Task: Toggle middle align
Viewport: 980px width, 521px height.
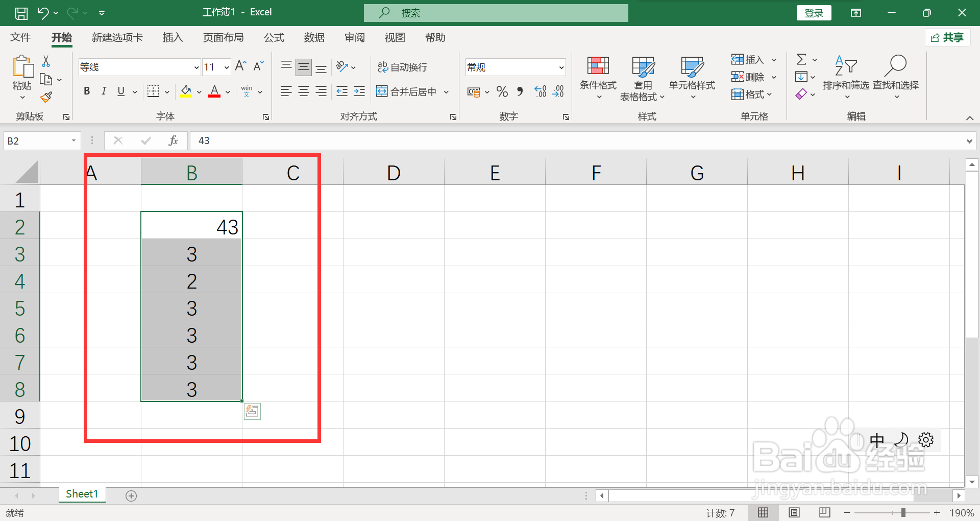Action: pos(304,67)
